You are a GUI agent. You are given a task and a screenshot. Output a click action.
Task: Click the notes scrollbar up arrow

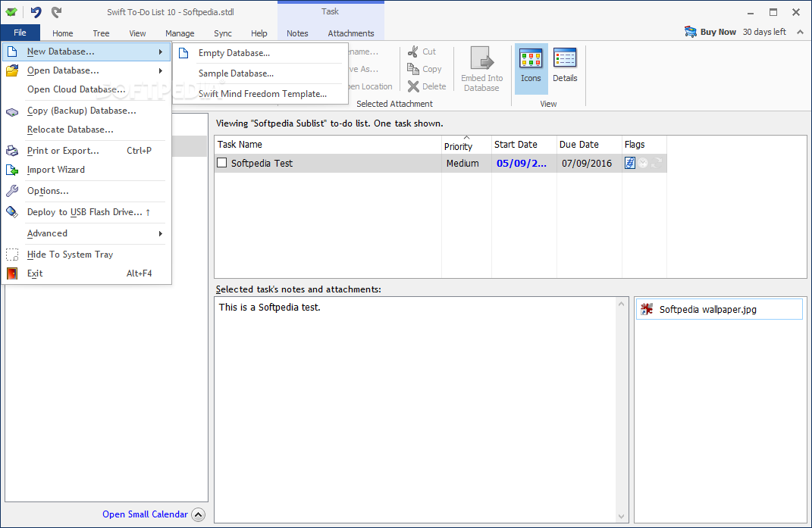(x=621, y=304)
